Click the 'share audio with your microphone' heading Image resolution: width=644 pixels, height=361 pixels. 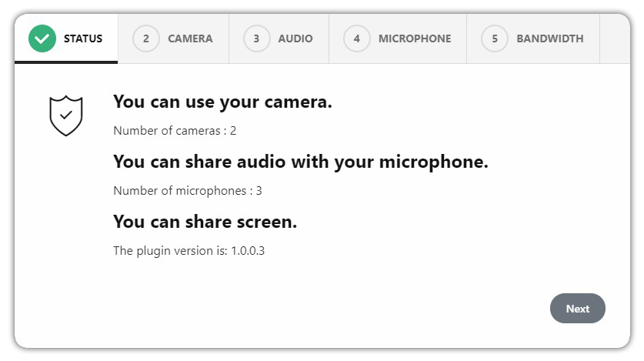(301, 162)
